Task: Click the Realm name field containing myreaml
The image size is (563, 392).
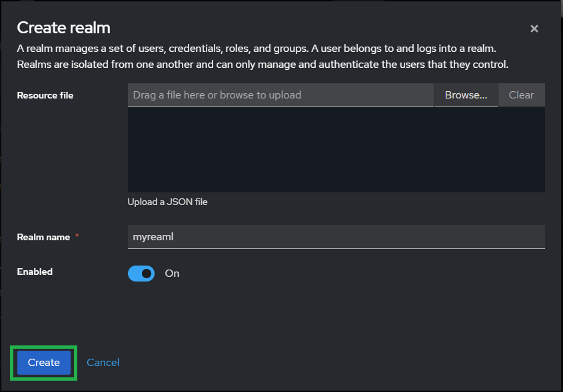Action: (x=336, y=237)
